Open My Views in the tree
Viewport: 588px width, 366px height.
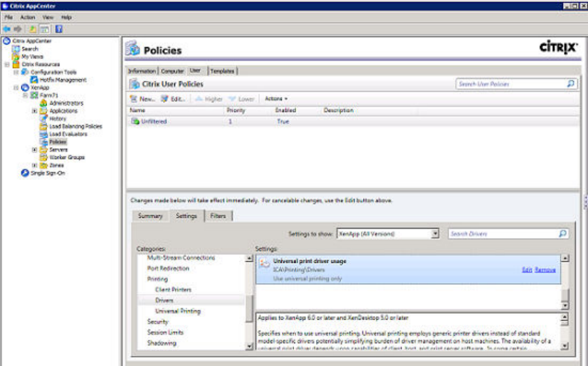[x=33, y=57]
